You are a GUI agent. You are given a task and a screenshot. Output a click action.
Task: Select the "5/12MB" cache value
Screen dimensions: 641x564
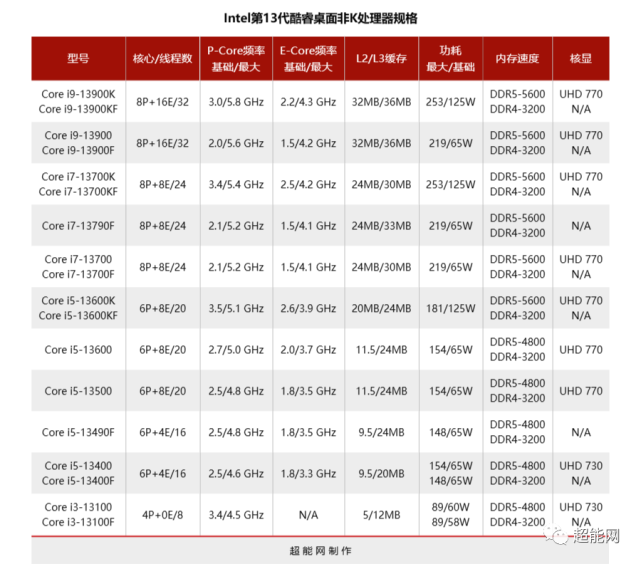[x=381, y=515]
